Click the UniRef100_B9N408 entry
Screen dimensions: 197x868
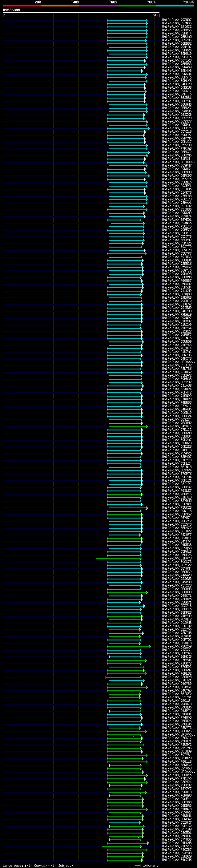click(176, 71)
